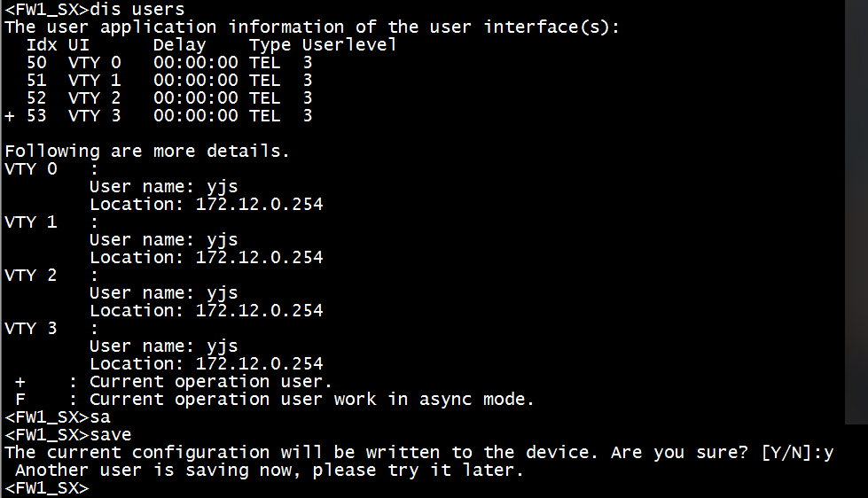Click the 'Idx' column header
Viewport: 868px width, 498px height.
(x=42, y=44)
